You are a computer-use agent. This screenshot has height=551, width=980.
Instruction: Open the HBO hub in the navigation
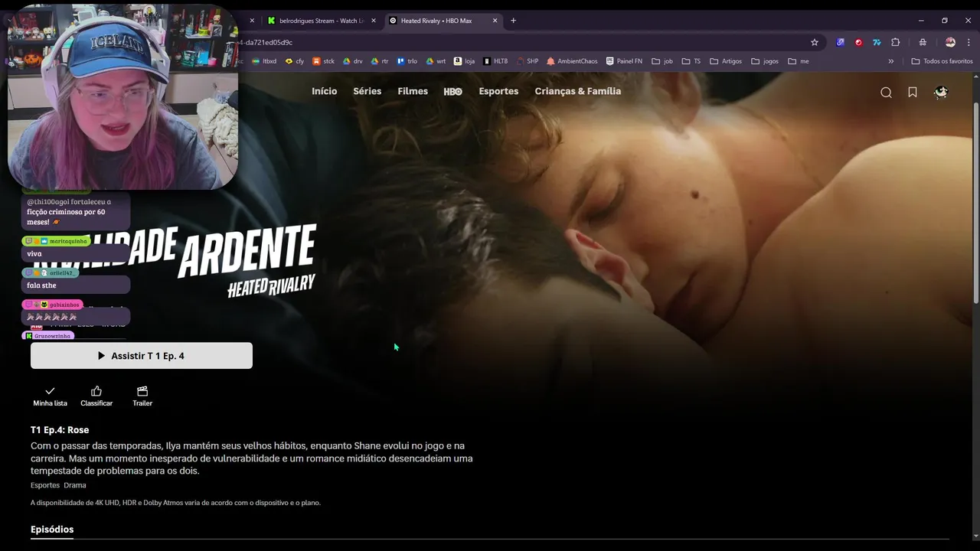click(453, 91)
